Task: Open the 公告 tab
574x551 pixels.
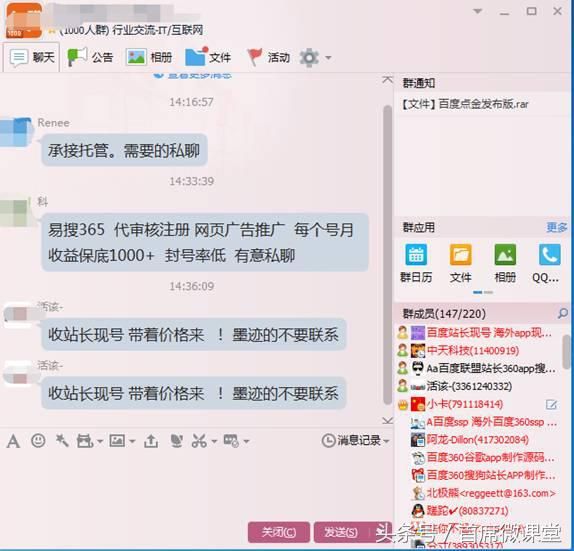Action: [90, 57]
